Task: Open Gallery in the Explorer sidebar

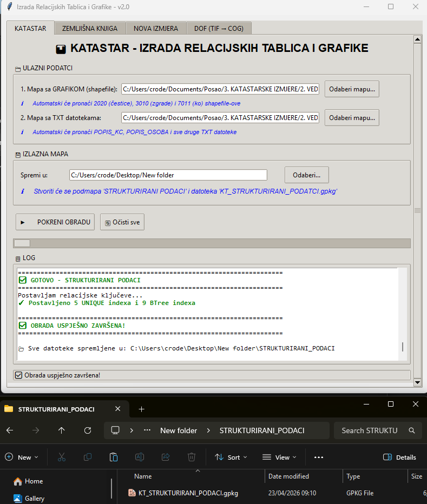Action: pyautogui.click(x=29, y=498)
